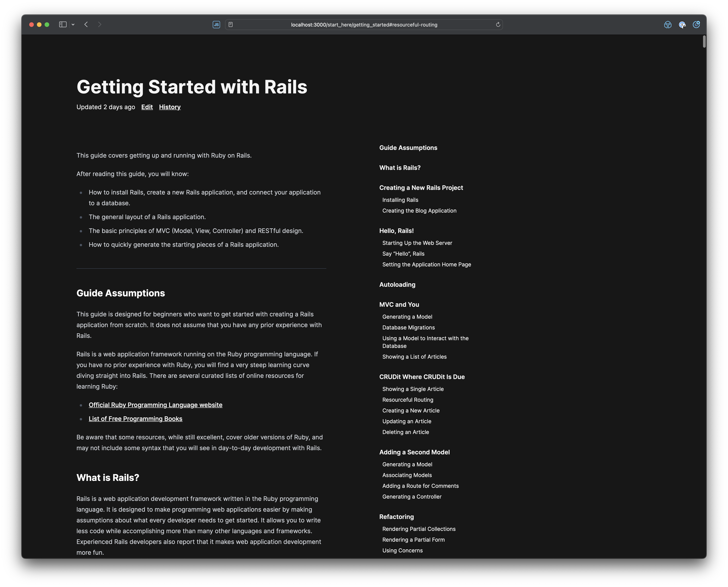Open the History link under title

coord(170,107)
